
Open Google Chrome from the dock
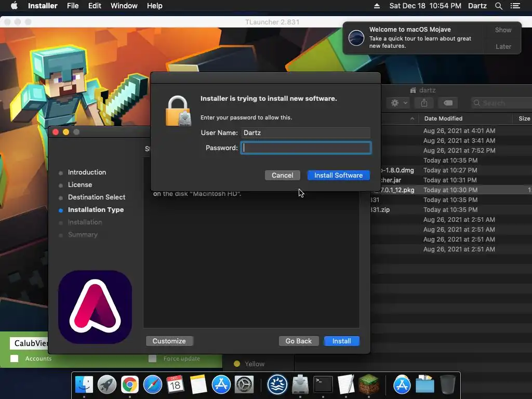coord(129,385)
